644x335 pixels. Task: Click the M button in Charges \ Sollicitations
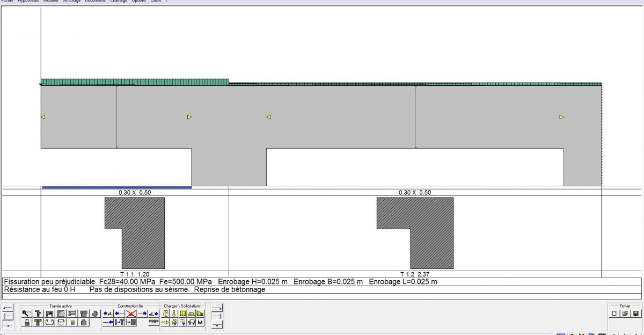tap(200, 323)
